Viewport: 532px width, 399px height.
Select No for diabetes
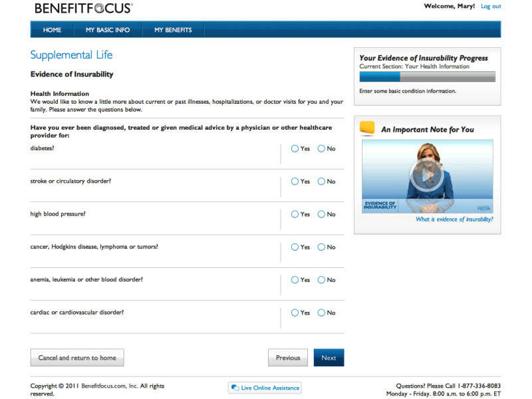(321, 148)
